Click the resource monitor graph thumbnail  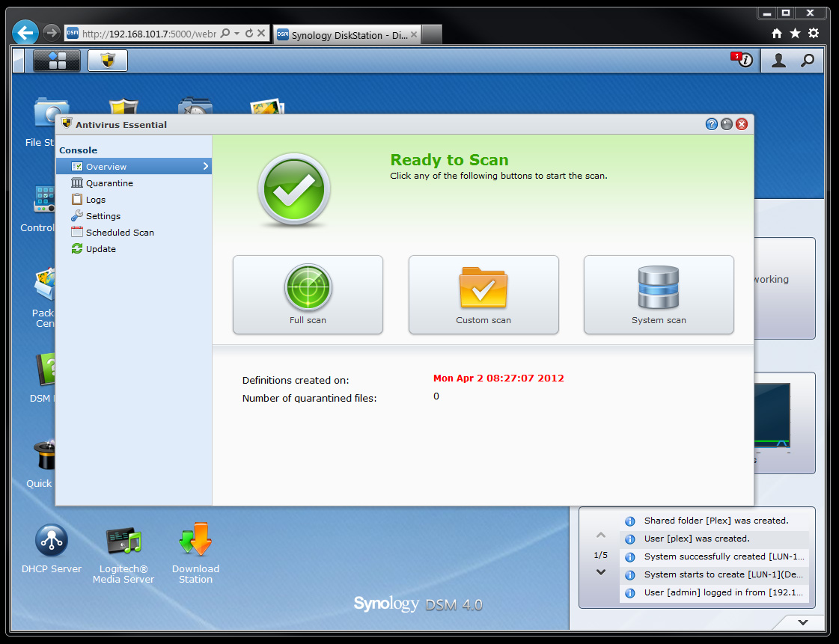tap(772, 415)
